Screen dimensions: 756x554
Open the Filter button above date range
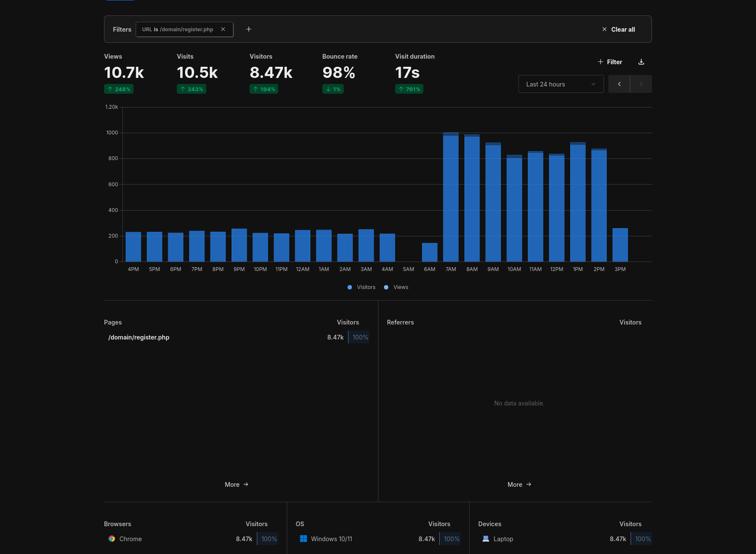(610, 62)
